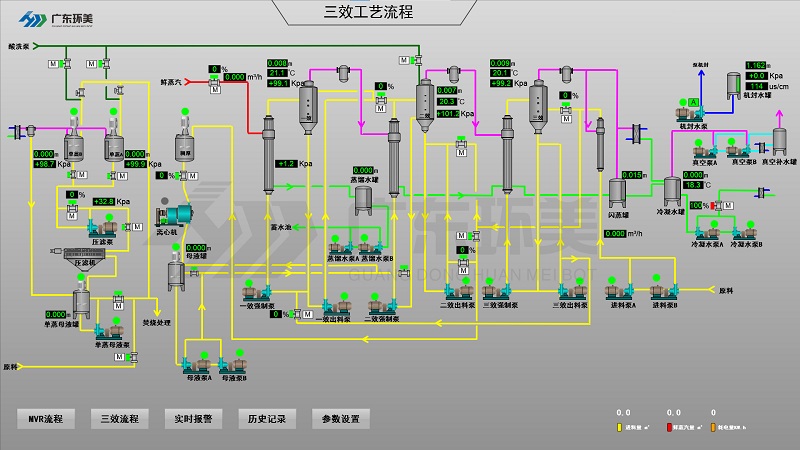Click the yellow legend color indicator
Screen dimensions: 800x450
coord(621,427)
